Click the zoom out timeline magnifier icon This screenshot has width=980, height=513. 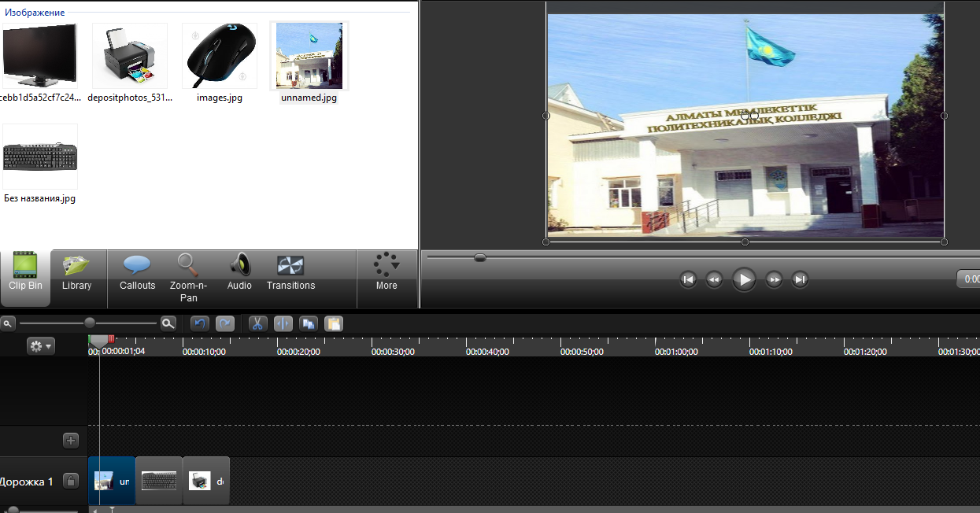[7, 323]
